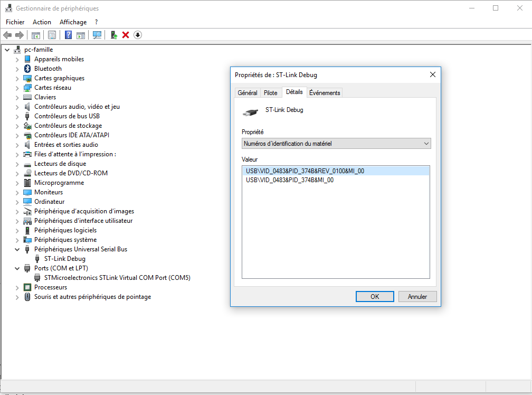Viewport: 532px width, 395px height.
Task: Select Contrôleurs de stockage
Action: point(68,126)
